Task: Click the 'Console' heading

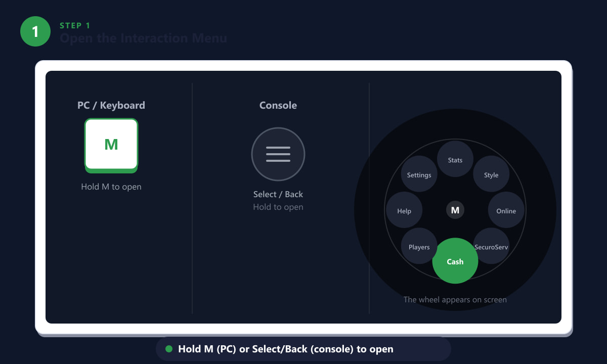Action: 278,105
